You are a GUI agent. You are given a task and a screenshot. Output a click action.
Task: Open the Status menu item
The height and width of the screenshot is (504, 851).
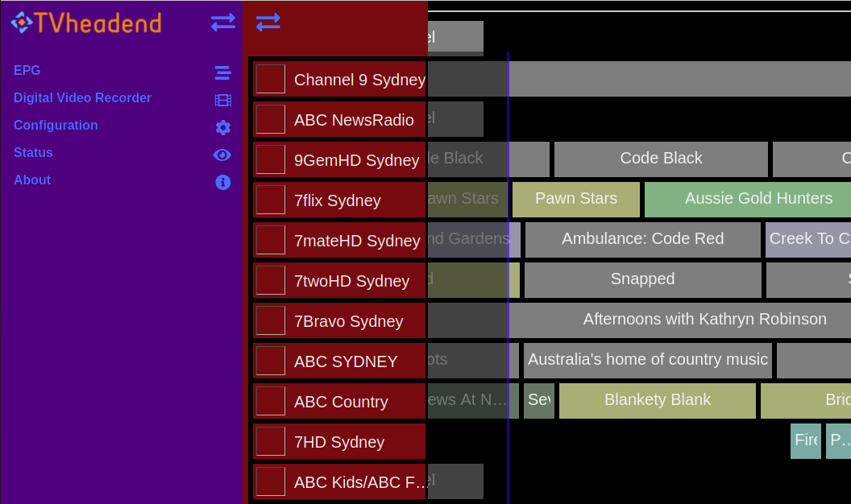33,152
